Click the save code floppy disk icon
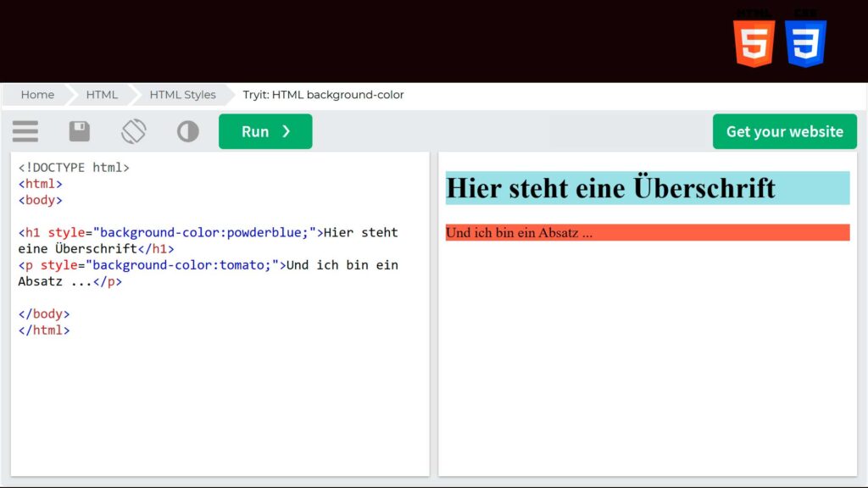The height and width of the screenshot is (488, 868). point(79,131)
